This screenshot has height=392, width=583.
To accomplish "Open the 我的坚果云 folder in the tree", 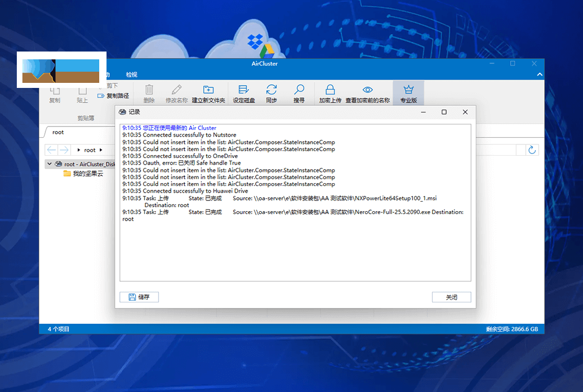I will pyautogui.click(x=84, y=174).
